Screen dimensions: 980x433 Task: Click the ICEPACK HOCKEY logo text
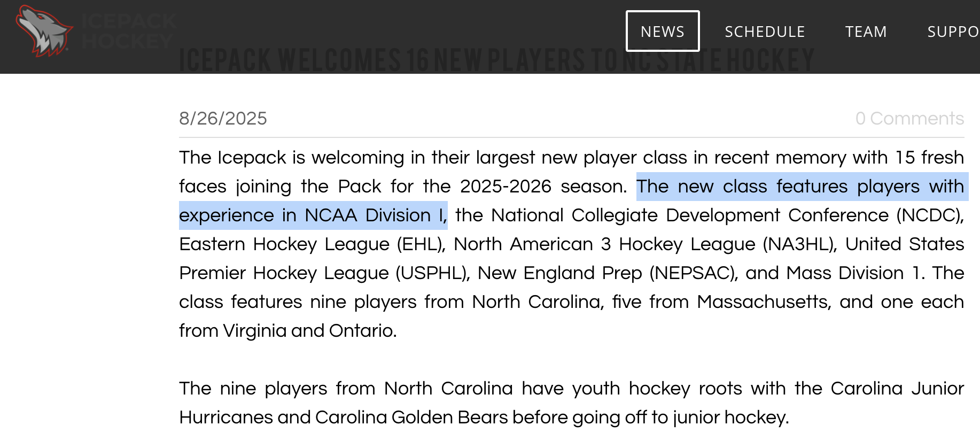[x=129, y=31]
